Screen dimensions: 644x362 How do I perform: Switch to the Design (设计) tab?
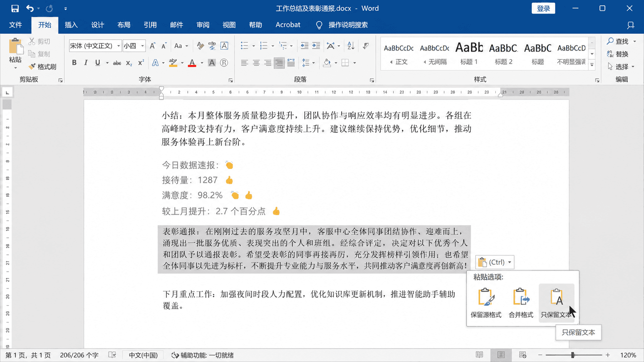coord(97,25)
